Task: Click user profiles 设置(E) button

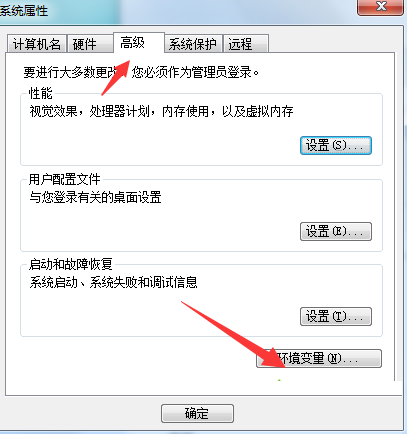Action: pyautogui.click(x=336, y=231)
